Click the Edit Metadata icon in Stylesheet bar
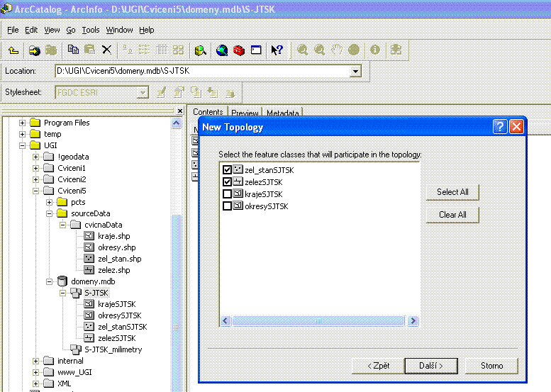This screenshot has width=551, height=392. (161, 93)
